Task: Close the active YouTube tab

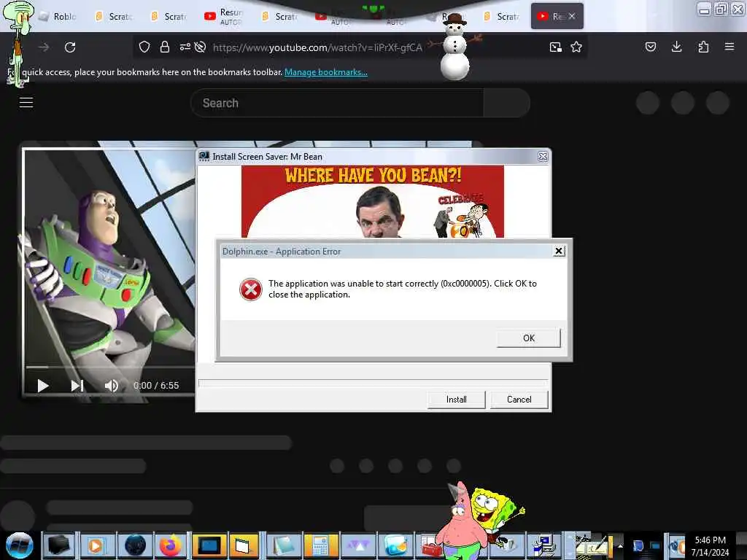Action: [572, 16]
